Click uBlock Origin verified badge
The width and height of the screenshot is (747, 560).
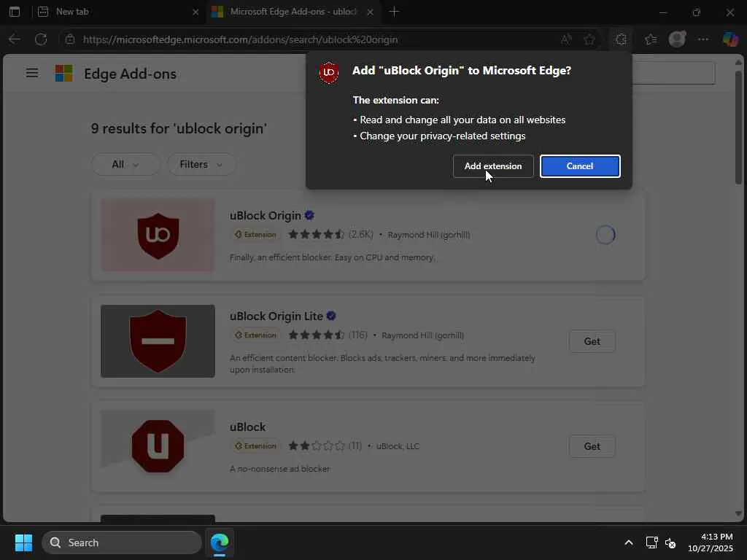[x=309, y=215]
